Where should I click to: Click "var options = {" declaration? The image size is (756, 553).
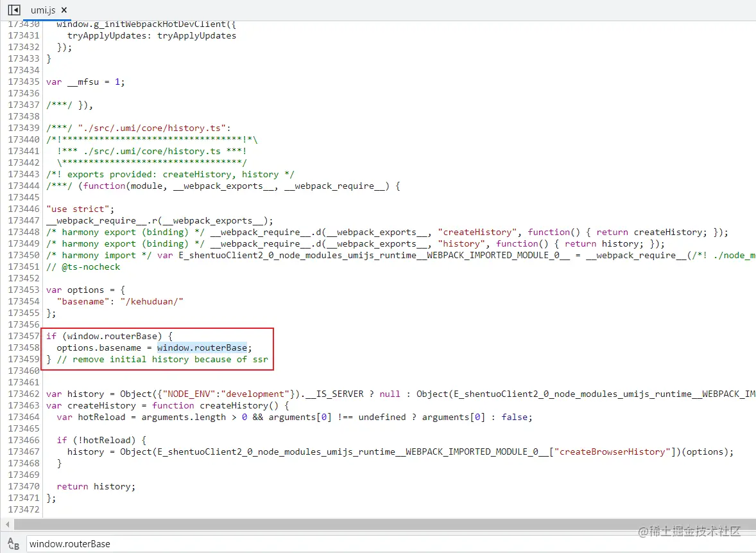[x=85, y=290]
